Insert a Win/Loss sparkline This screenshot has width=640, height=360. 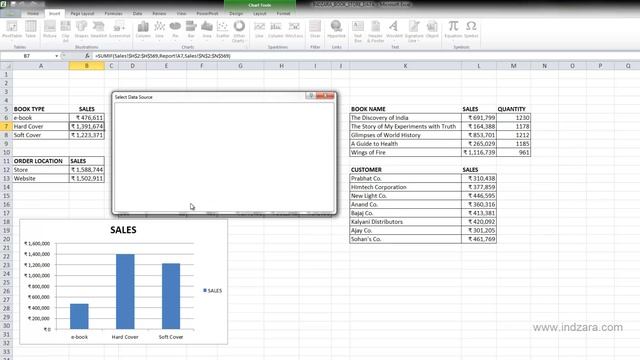pos(294,29)
